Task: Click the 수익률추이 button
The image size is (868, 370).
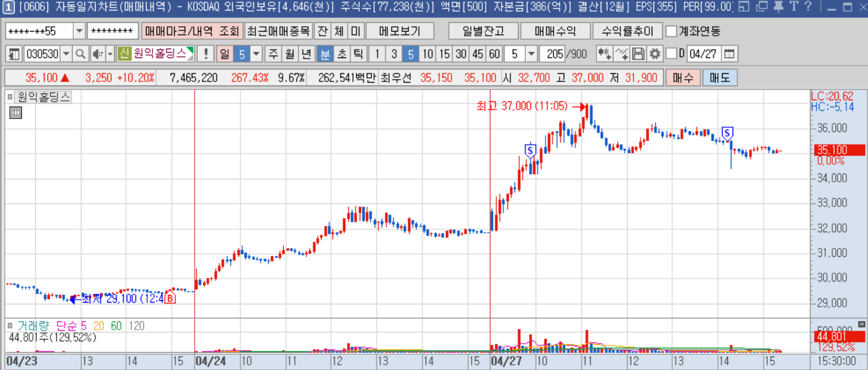Action: tap(627, 31)
